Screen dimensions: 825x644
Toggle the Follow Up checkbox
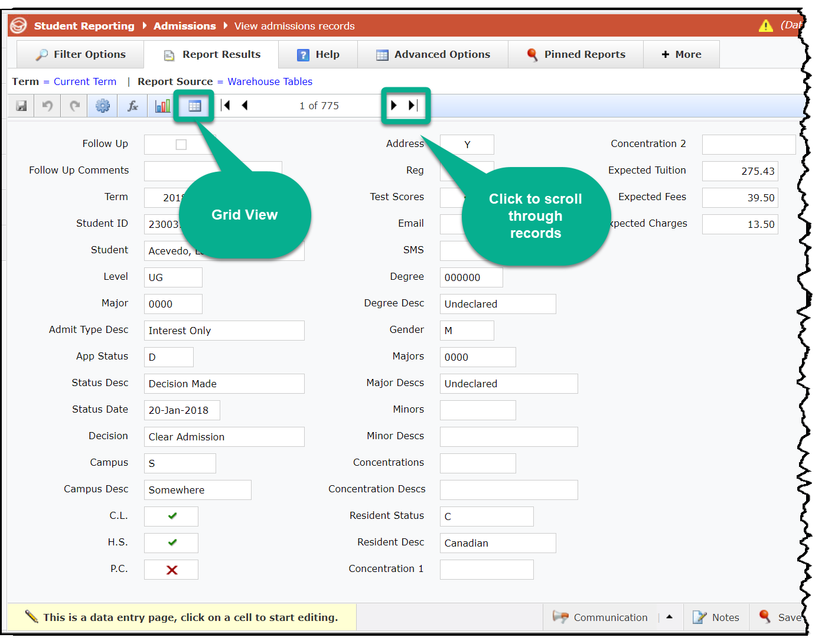pos(181,145)
